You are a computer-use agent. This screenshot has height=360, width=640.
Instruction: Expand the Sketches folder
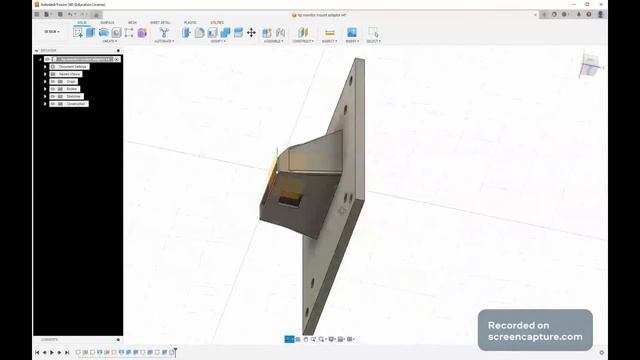click(45, 96)
